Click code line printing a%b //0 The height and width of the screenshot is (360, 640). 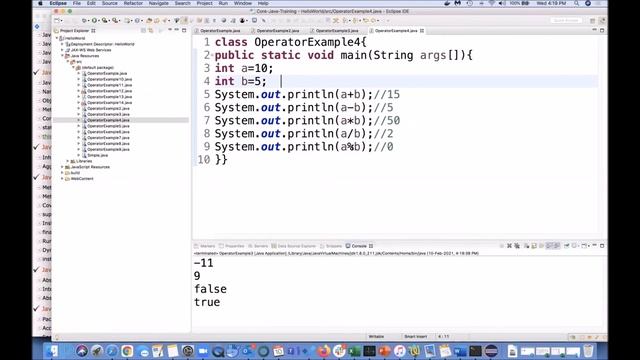tap(304, 147)
